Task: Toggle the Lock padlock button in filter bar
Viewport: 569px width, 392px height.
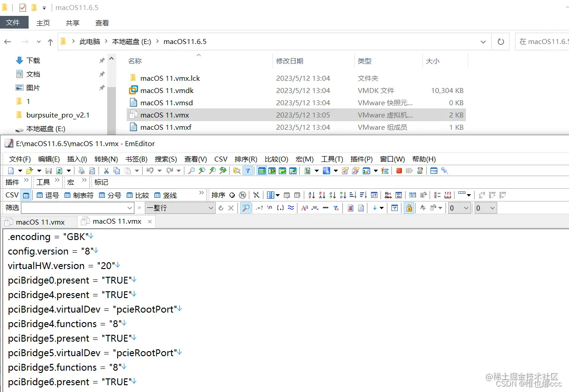Action: coord(409,208)
